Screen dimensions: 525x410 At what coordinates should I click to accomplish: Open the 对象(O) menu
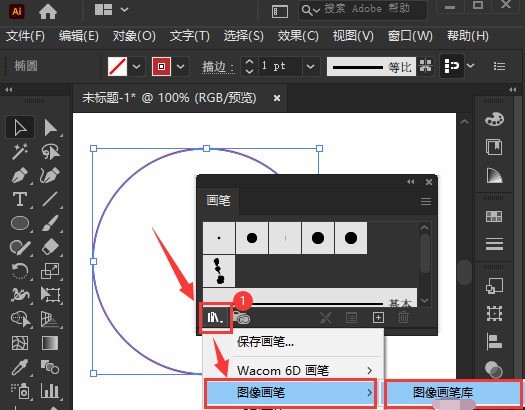(134, 35)
